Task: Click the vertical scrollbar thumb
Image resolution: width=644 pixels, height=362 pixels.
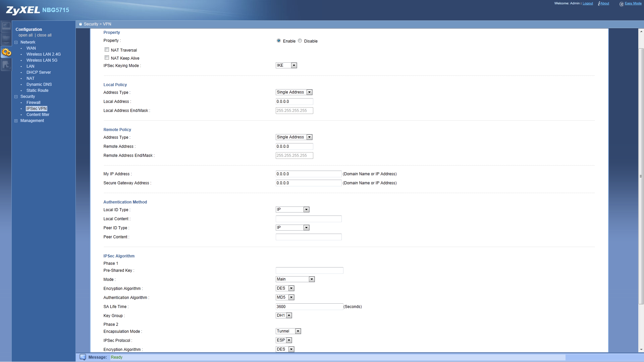Action: coord(641,176)
